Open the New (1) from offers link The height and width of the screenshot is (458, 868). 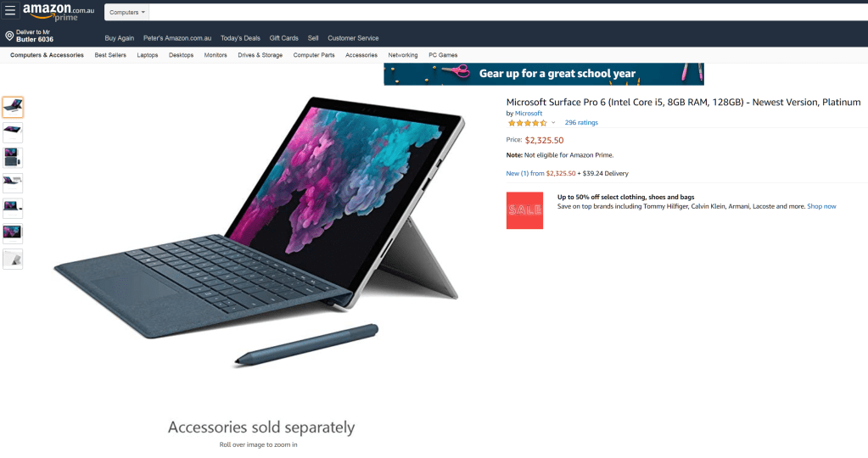[524, 174]
